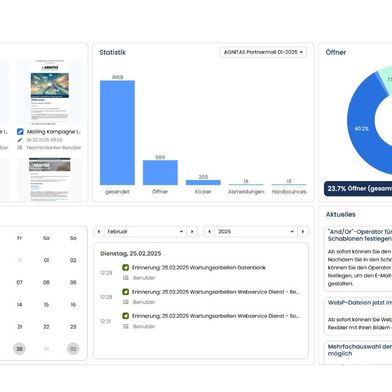Open reminder 'Wartungsarbeiten Webservice Dienst - Re...'
The height and width of the screenshot is (392, 392).
click(x=216, y=292)
